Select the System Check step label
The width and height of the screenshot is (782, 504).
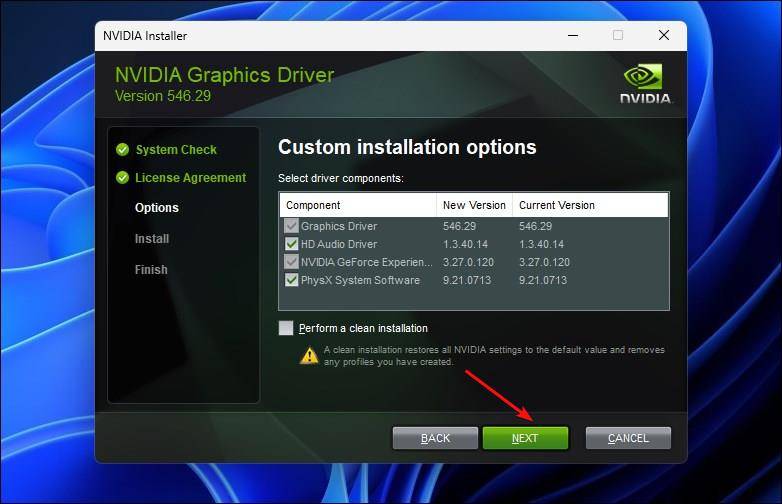pos(176,150)
